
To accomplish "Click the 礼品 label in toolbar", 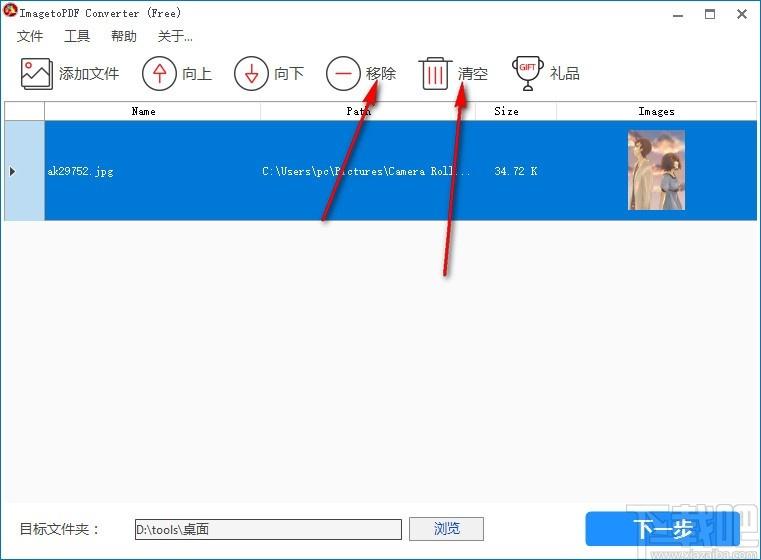I will 565,74.
